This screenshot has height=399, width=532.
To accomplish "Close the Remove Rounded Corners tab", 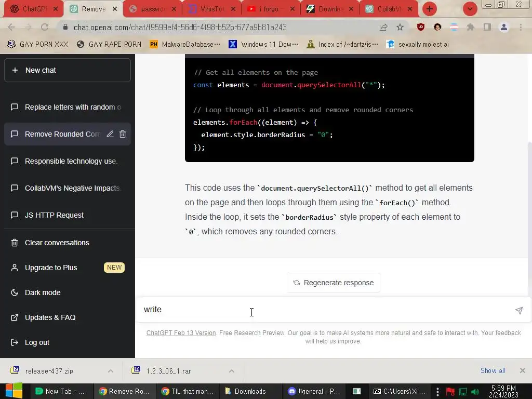I will coord(115,9).
